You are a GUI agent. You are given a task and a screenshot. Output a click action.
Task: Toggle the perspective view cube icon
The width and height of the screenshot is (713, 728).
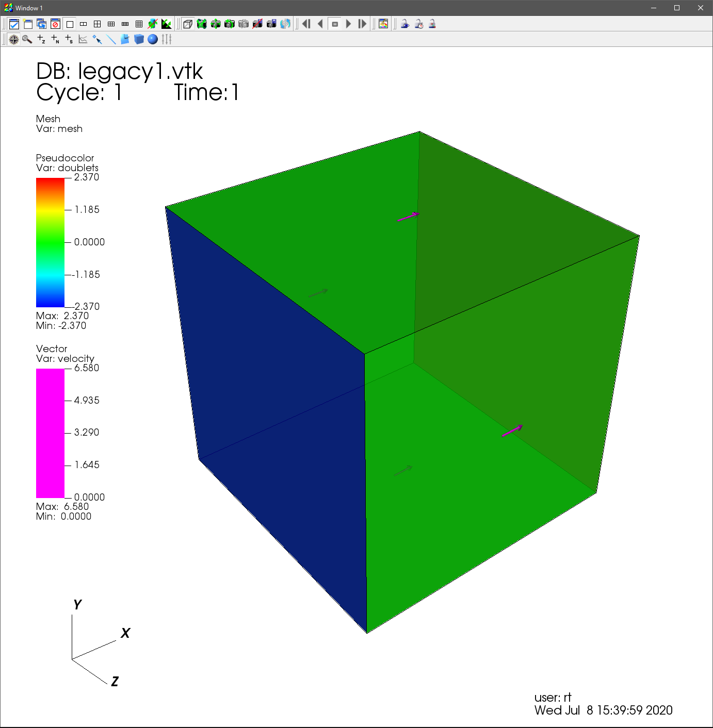(x=188, y=24)
